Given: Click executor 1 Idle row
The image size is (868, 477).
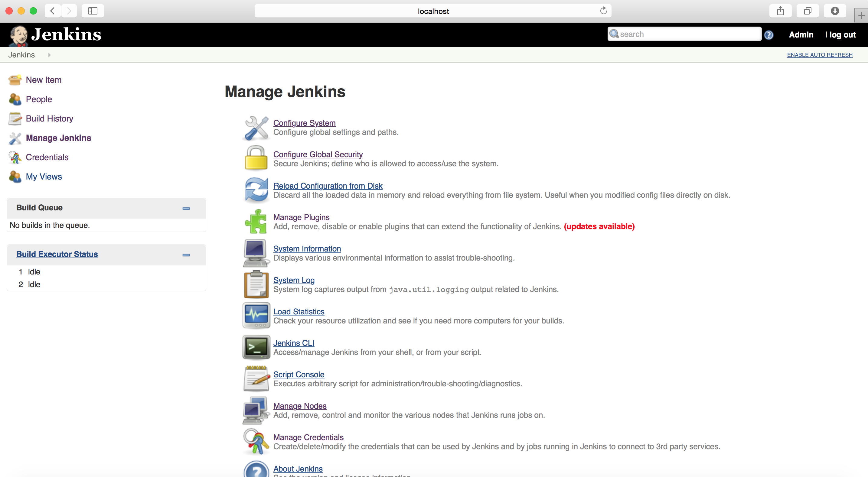Looking at the screenshot, I should pyautogui.click(x=106, y=272).
